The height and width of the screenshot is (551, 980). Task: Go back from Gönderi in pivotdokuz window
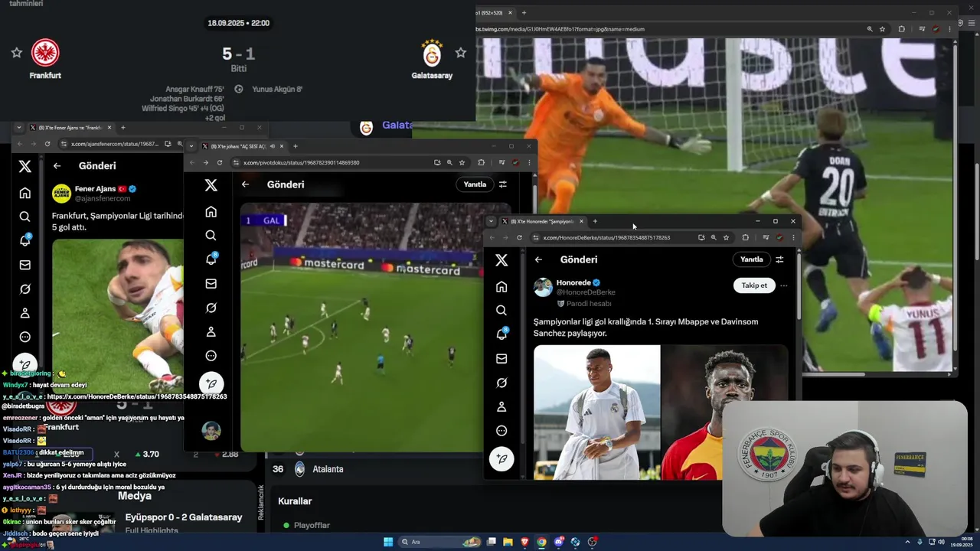coord(245,184)
